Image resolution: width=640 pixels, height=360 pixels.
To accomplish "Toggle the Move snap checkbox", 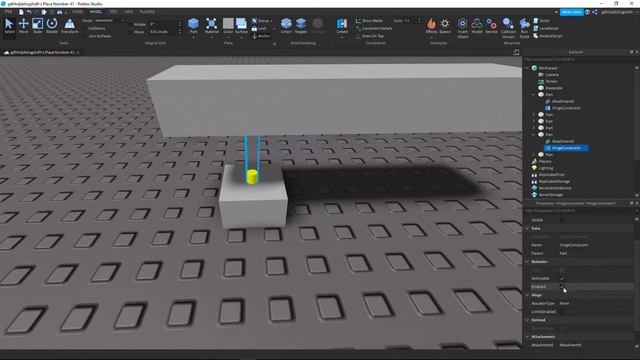I will [131, 31].
